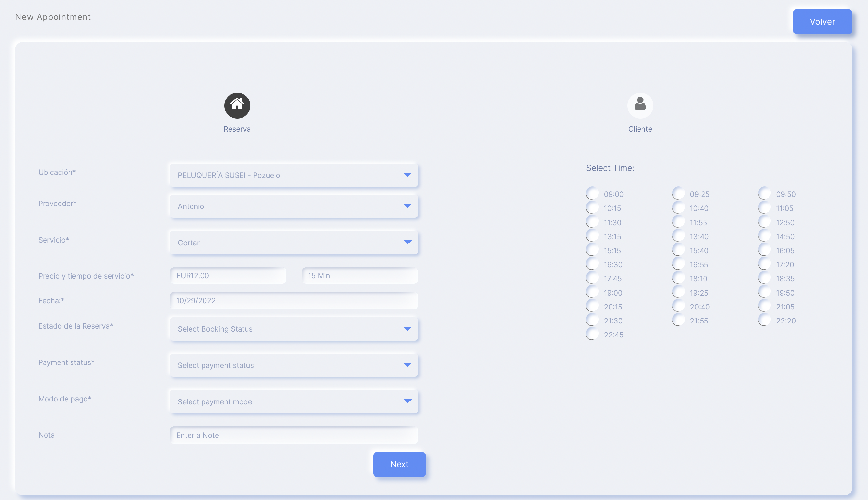Pick the 11:30 time slot
The height and width of the screenshot is (500, 868).
592,221
